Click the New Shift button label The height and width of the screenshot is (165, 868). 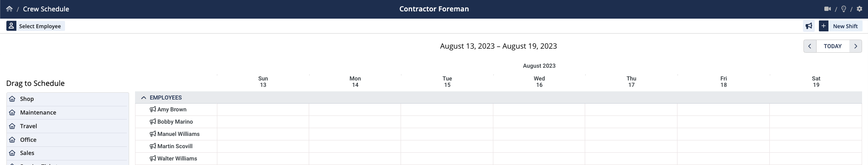(845, 26)
